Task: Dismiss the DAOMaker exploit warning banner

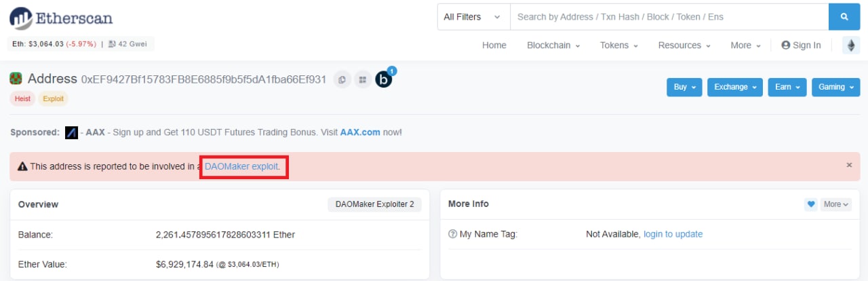Action: 849,165
